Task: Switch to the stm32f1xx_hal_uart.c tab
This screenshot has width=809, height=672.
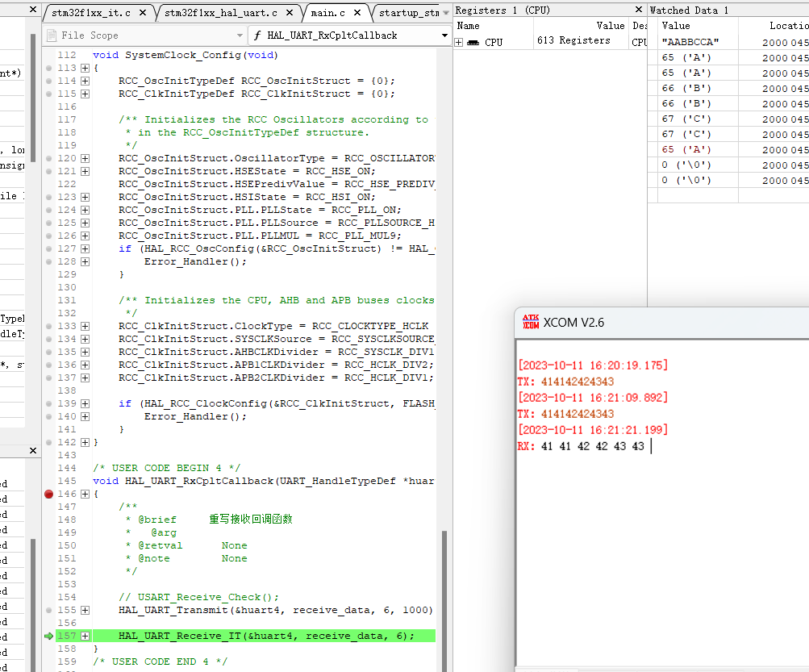Action: pyautogui.click(x=221, y=13)
